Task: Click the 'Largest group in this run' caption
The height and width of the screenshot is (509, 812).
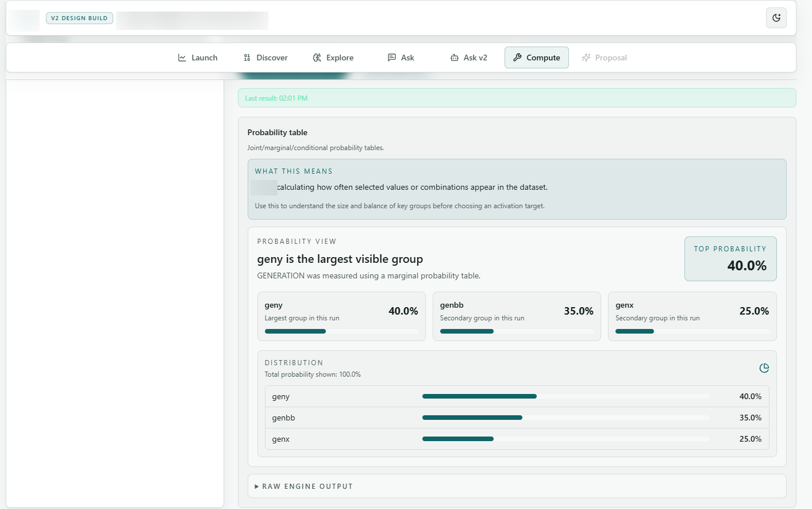Action: (x=302, y=318)
